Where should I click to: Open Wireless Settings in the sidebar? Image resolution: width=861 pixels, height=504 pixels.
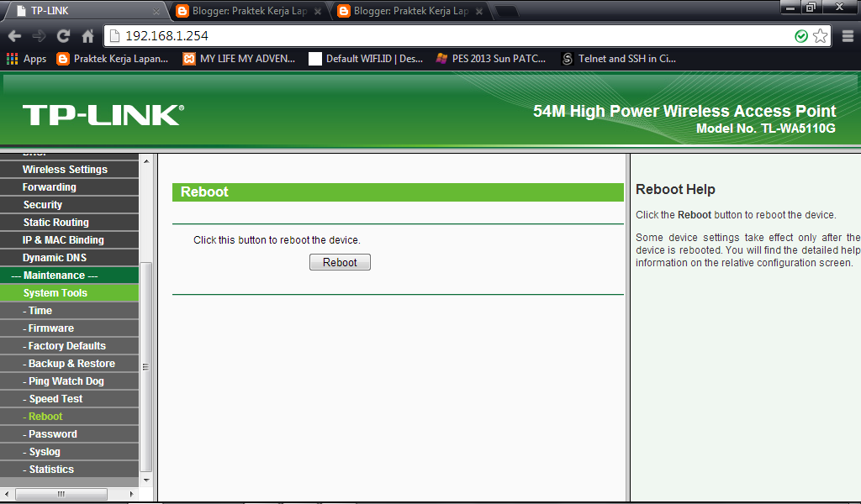coord(69,170)
